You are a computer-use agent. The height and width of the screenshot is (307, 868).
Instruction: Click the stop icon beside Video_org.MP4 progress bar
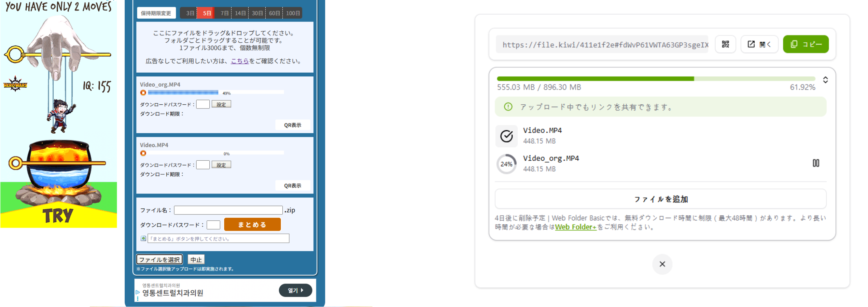[143, 92]
